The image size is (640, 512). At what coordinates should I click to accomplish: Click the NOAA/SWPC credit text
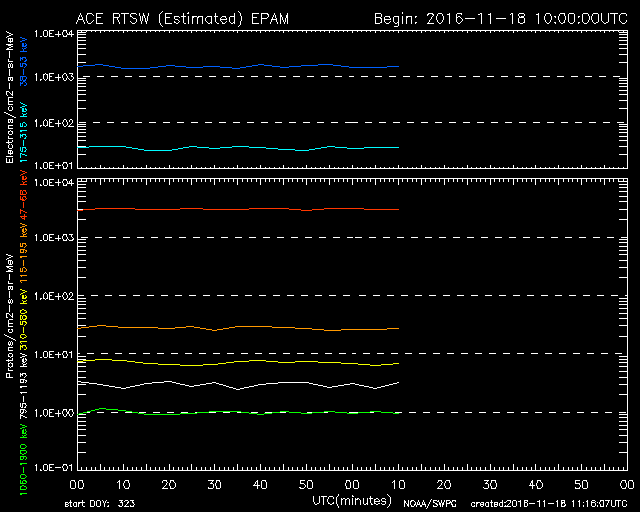click(x=427, y=503)
